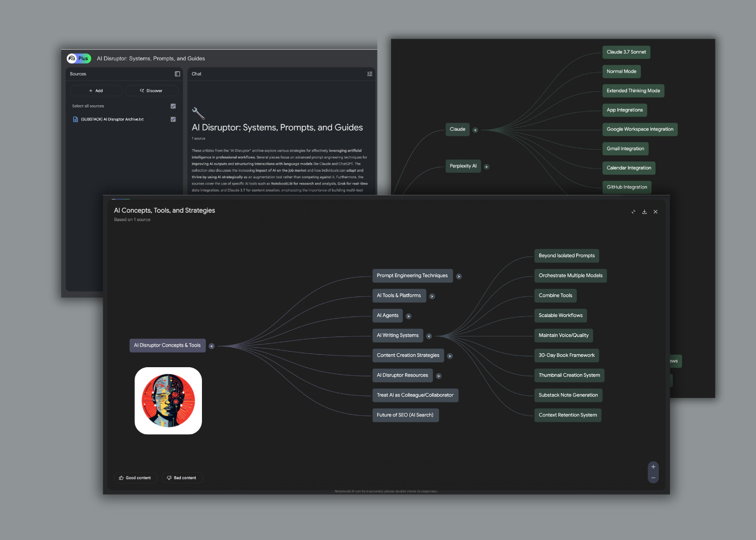Screen dimensions: 756x540
Task: Select Context Retention System node
Action: pyautogui.click(x=568, y=416)
